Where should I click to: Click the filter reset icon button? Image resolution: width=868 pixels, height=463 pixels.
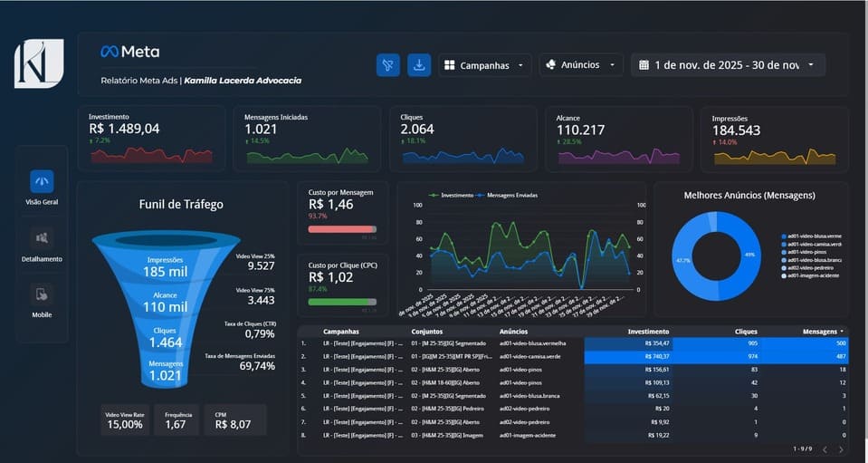pyautogui.click(x=387, y=65)
